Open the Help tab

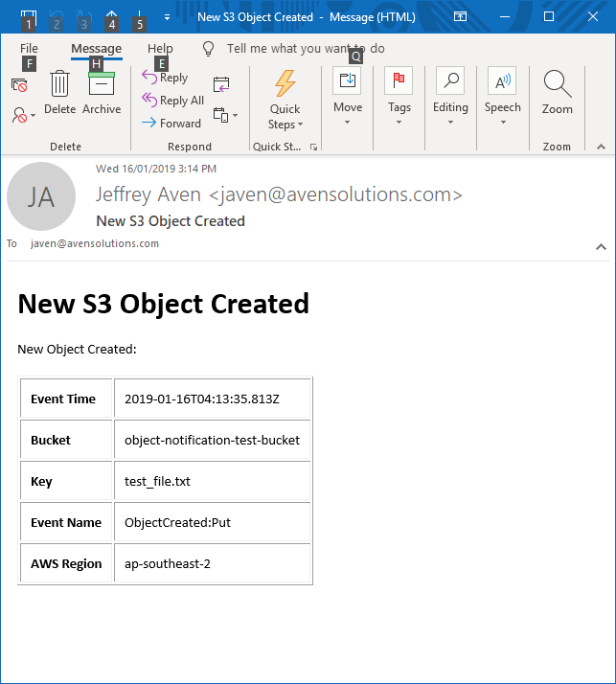point(160,49)
